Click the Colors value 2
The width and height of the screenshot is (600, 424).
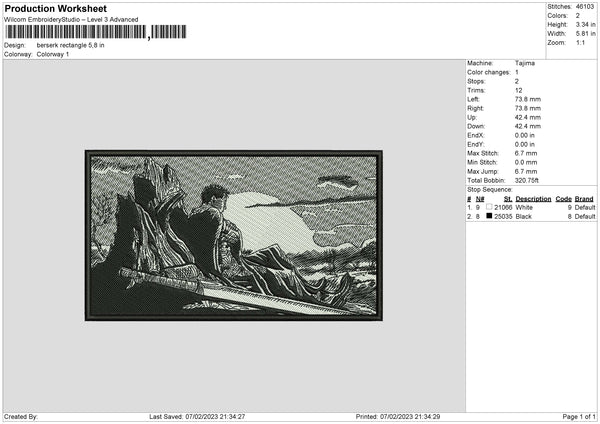pyautogui.click(x=578, y=16)
